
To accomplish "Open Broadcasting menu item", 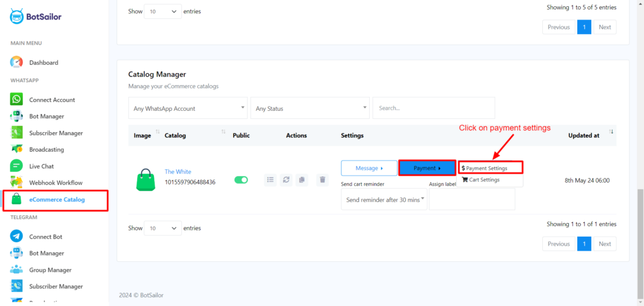I will [47, 149].
